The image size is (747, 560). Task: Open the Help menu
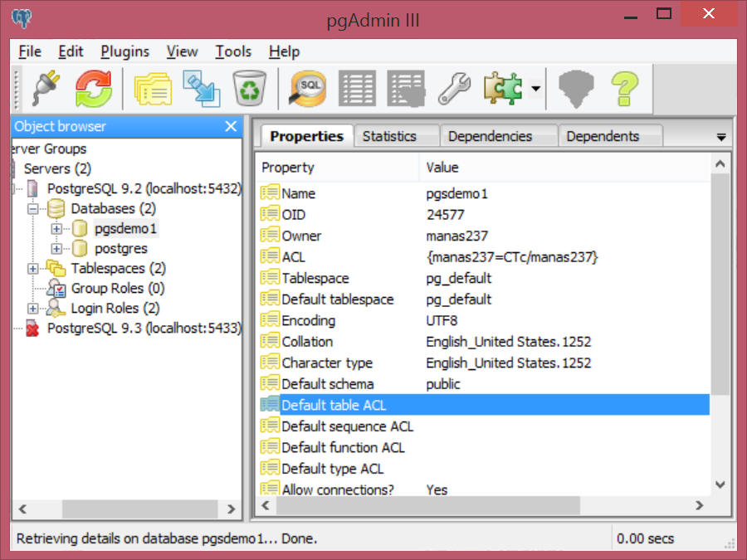[284, 51]
